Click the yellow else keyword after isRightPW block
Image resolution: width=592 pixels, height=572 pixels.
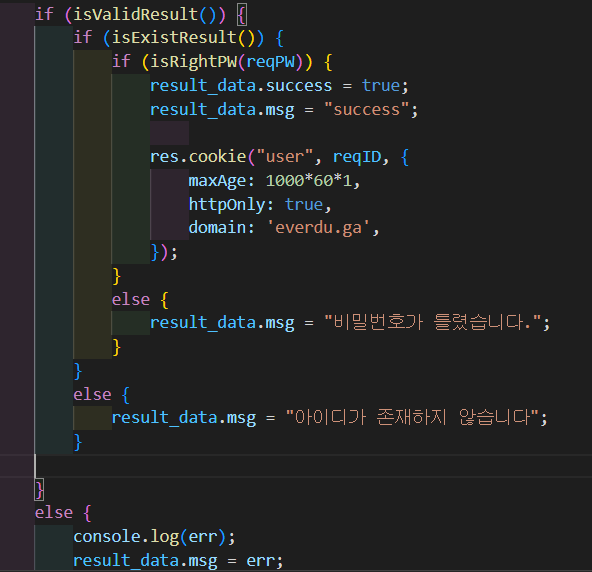tap(131, 300)
